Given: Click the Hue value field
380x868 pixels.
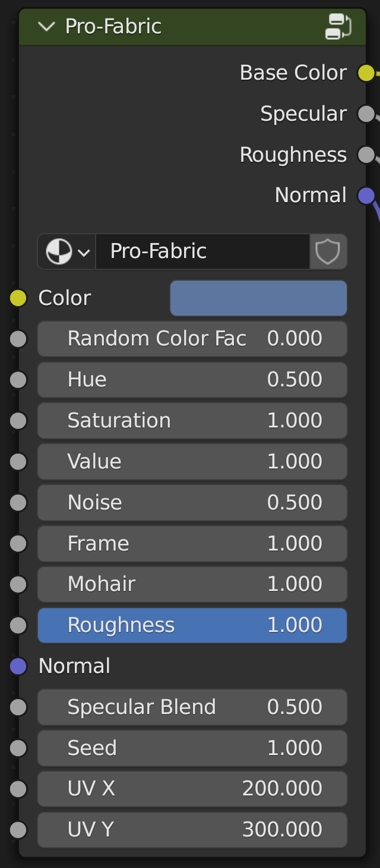Looking at the screenshot, I should [192, 380].
